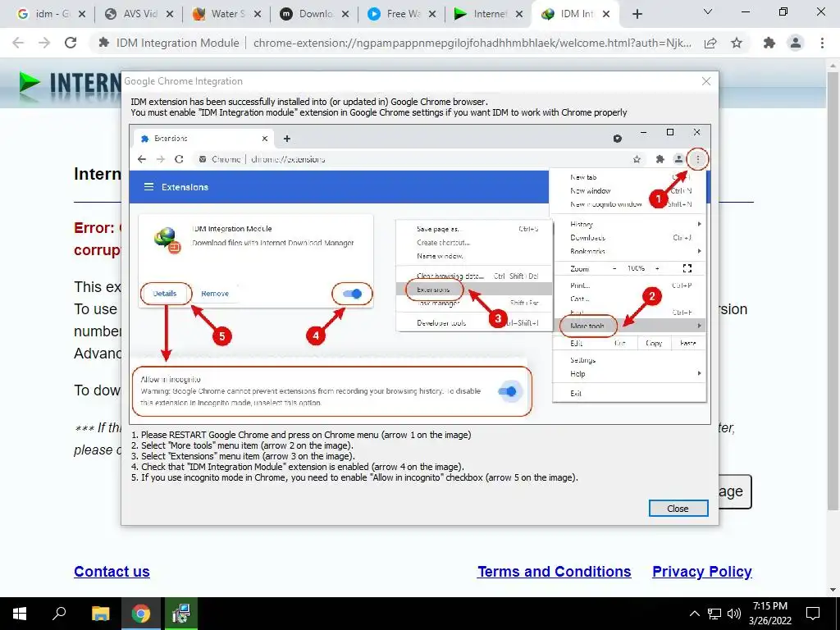This screenshot has width=840, height=630.
Task: Dismiss the Google Chrome Integration dialog with X
Action: click(706, 81)
